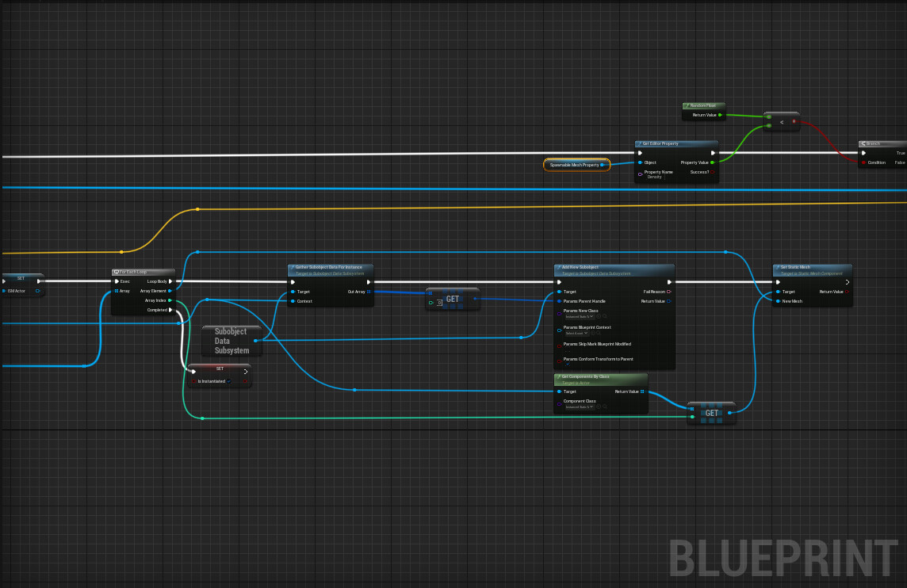The width and height of the screenshot is (907, 588).
Task: Toggle the Is Instantiated checkbox
Action: coord(228,381)
